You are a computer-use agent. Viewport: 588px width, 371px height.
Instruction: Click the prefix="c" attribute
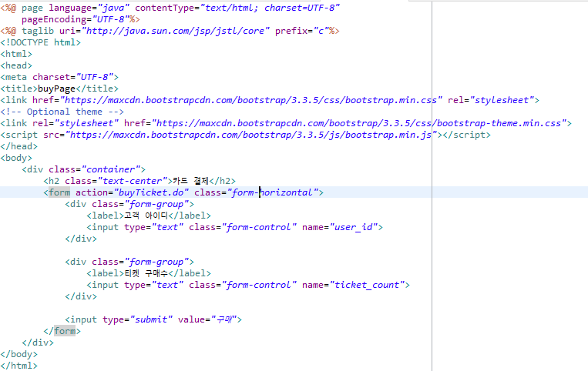pyautogui.click(x=302, y=31)
